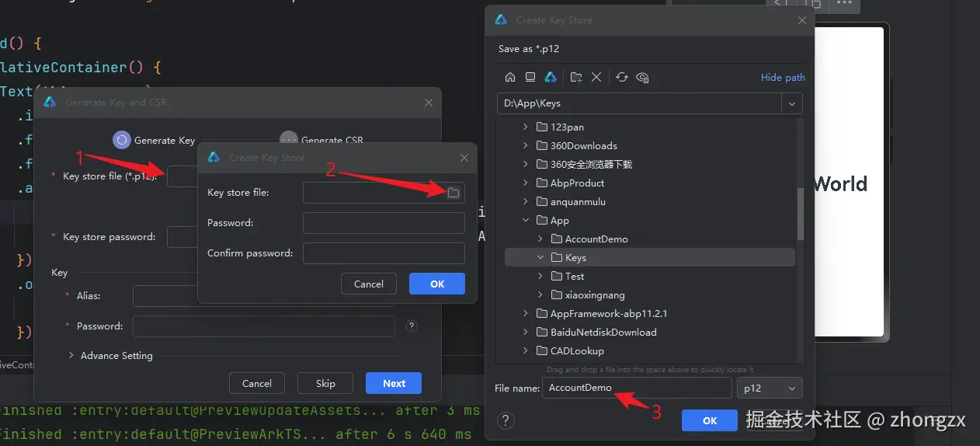Expand the AppFramework-abp11.2.1 folder
Viewport: 980px width, 446px height.
(526, 314)
